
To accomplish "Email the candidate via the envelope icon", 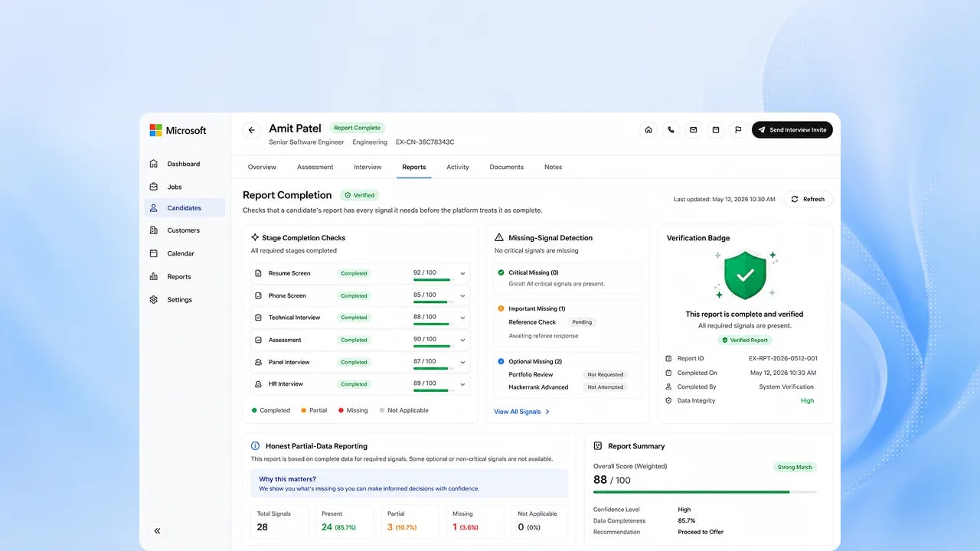I will pyautogui.click(x=693, y=130).
